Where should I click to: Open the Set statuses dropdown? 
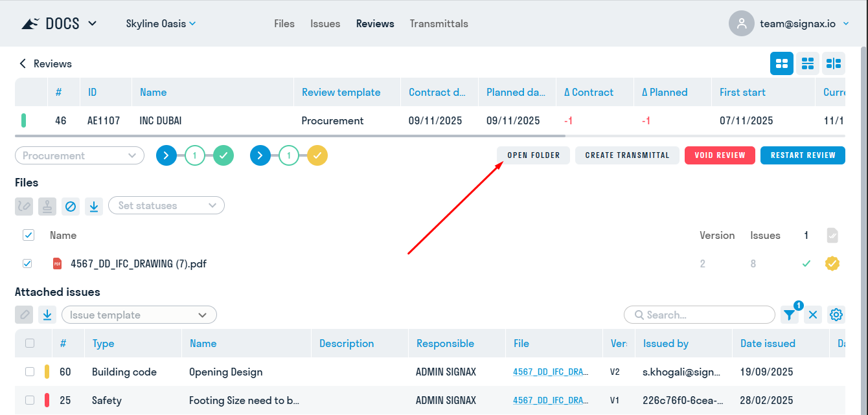pyautogui.click(x=166, y=205)
